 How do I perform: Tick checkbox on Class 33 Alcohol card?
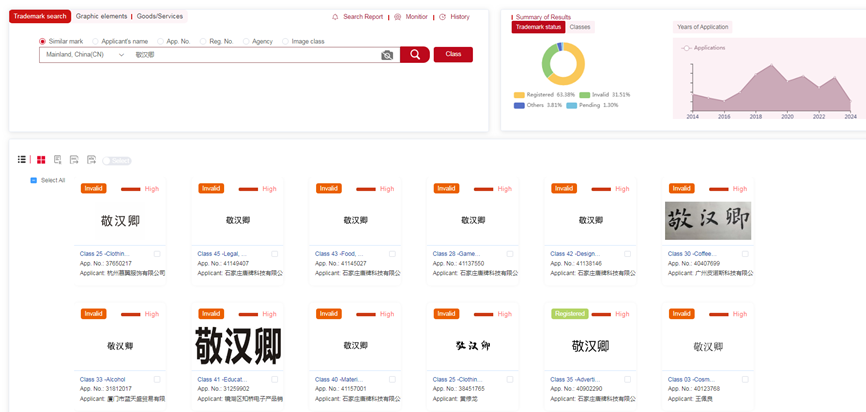tap(157, 379)
